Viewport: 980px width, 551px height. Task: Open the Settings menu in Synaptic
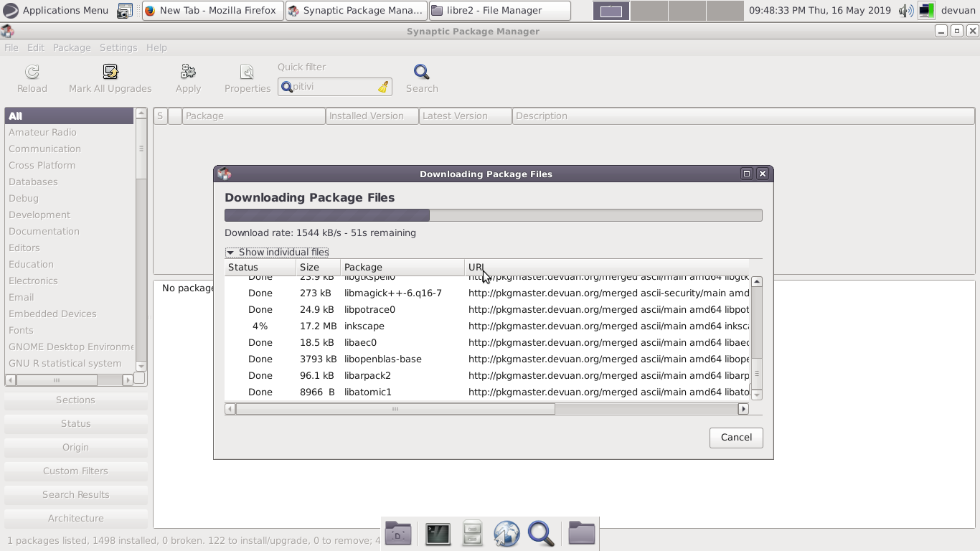(118, 47)
